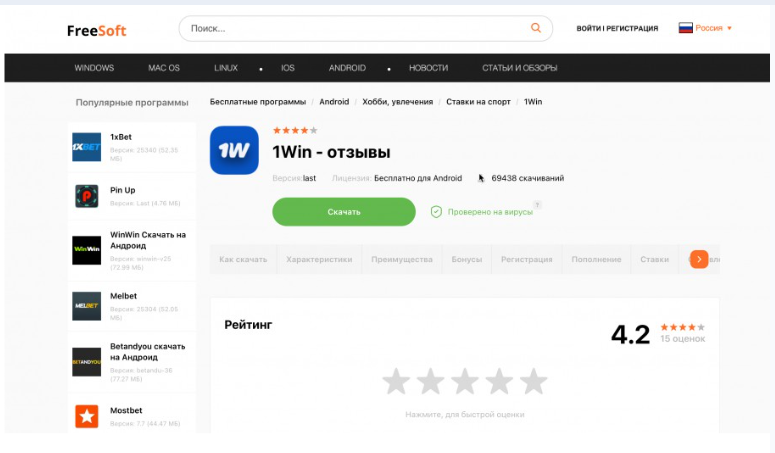775x453 pixels.
Task: Click Проверено на вирусы link
Action: click(x=490, y=212)
